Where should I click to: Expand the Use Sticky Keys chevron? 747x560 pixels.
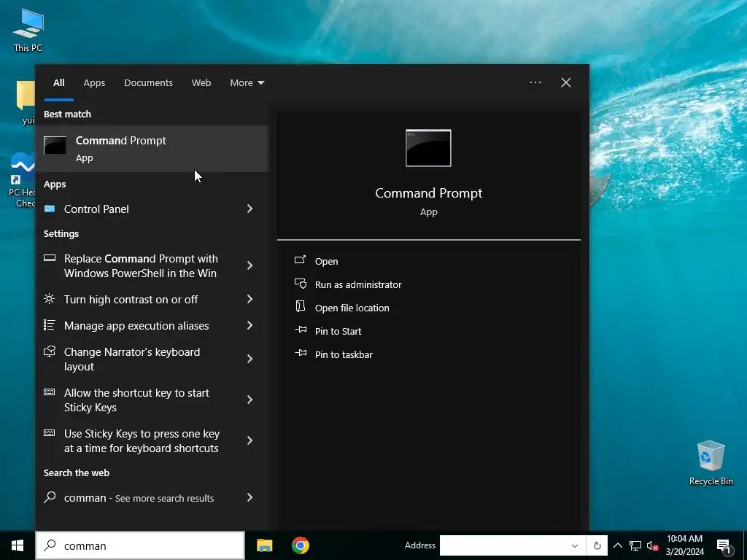pos(249,440)
